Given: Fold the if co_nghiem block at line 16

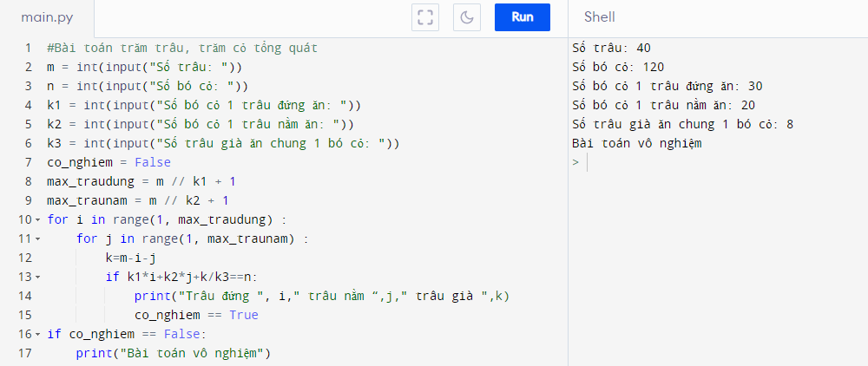Looking at the screenshot, I should (x=37, y=334).
